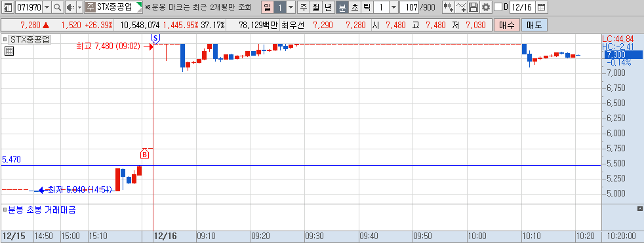Select the 분 (minute) chart mode
Viewport: 644px width, 243px height.
pyautogui.click(x=342, y=7)
